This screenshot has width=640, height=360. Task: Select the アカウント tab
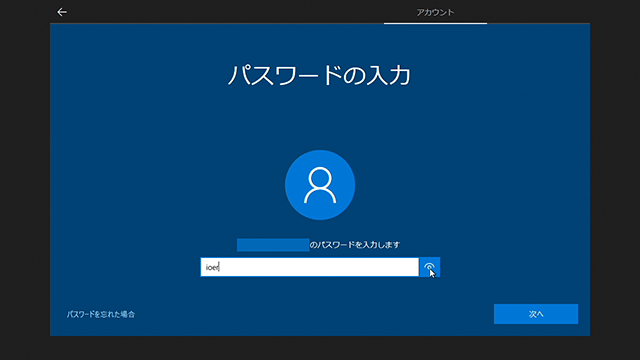tap(435, 12)
